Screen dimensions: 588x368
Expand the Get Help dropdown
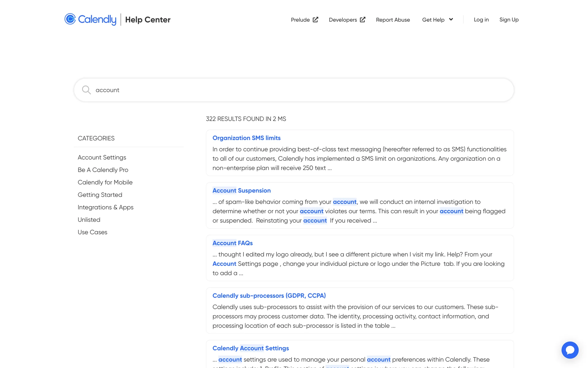pyautogui.click(x=437, y=20)
